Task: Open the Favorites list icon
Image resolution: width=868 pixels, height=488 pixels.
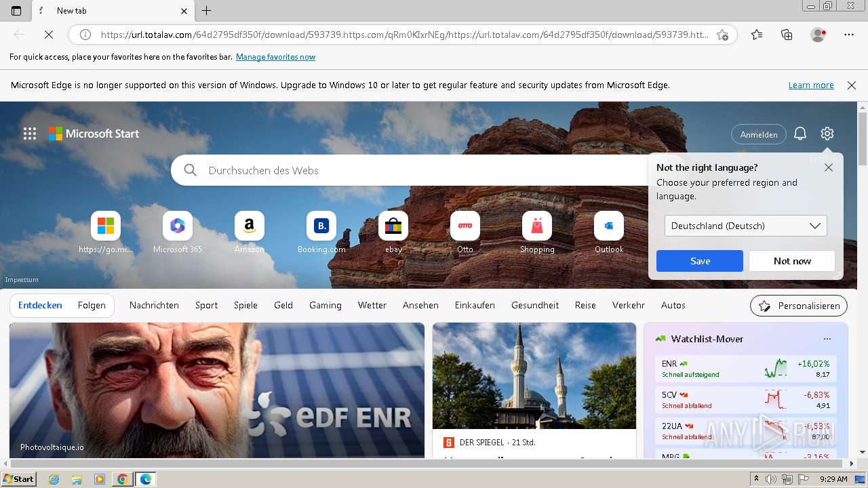Action: point(757,35)
